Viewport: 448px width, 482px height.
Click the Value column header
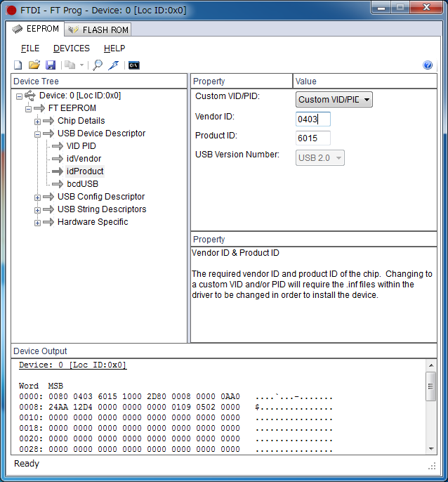pos(364,82)
